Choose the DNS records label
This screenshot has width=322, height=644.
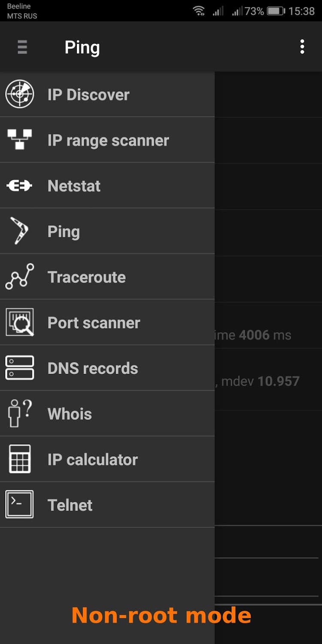click(93, 368)
